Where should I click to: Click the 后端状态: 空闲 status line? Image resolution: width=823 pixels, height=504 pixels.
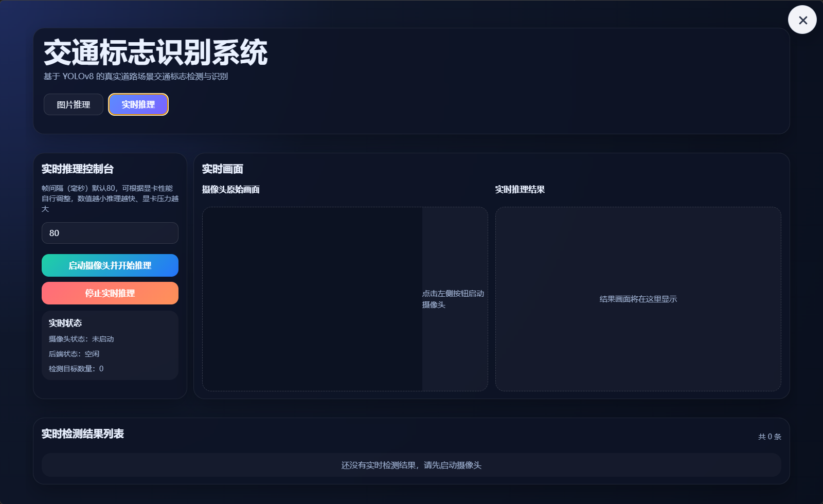(x=74, y=354)
